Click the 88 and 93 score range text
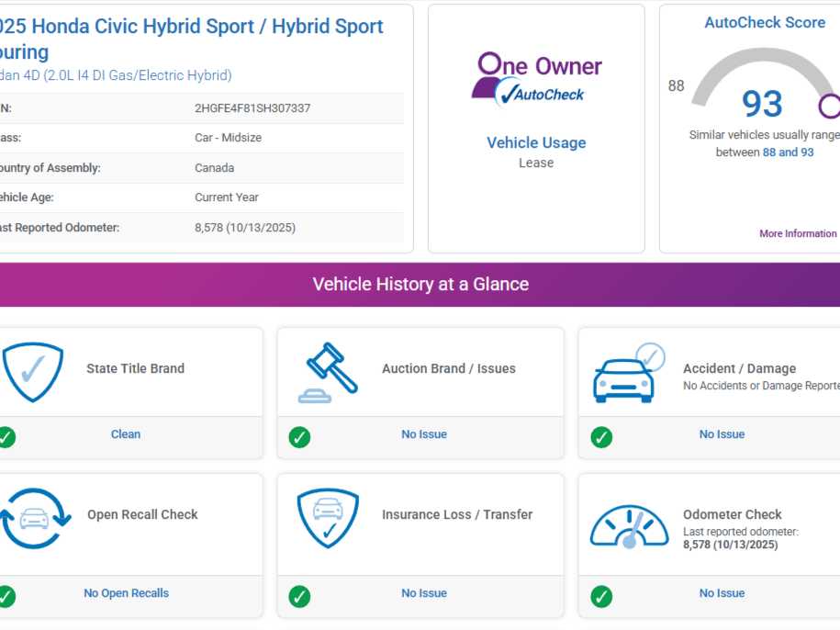Viewport: 840px width, 630px height. click(x=788, y=152)
